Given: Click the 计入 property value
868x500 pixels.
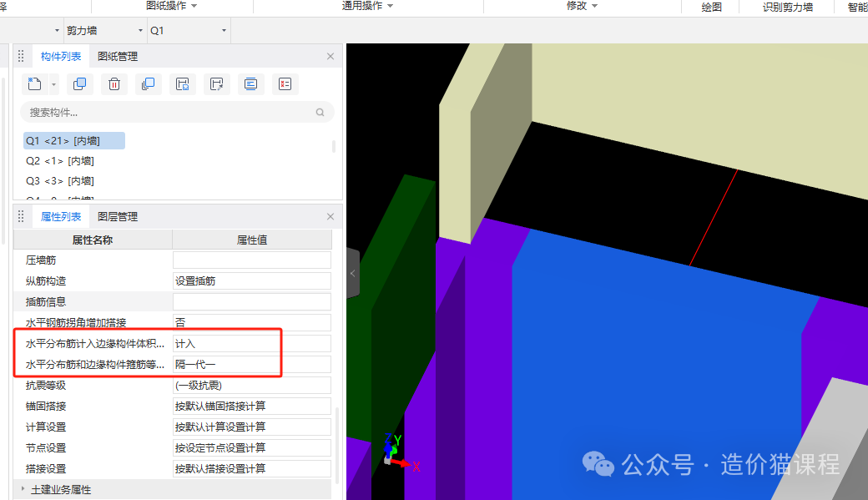Looking at the screenshot, I should pyautogui.click(x=252, y=344).
